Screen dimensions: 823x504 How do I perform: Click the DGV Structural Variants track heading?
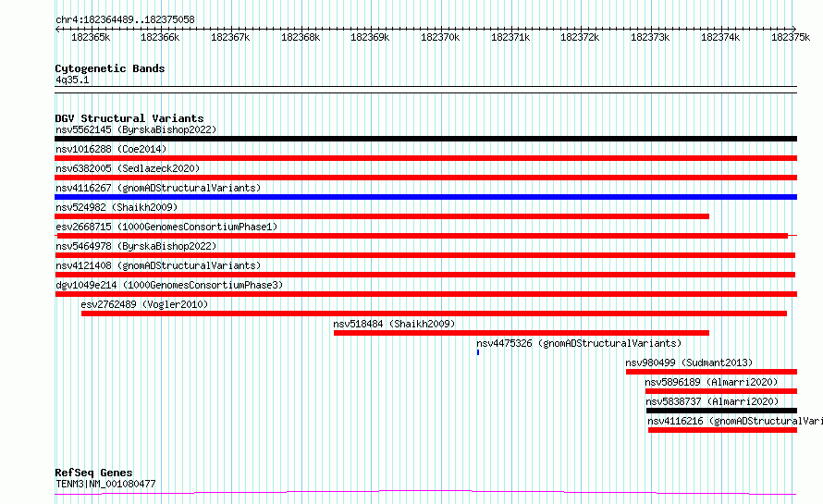(129, 118)
